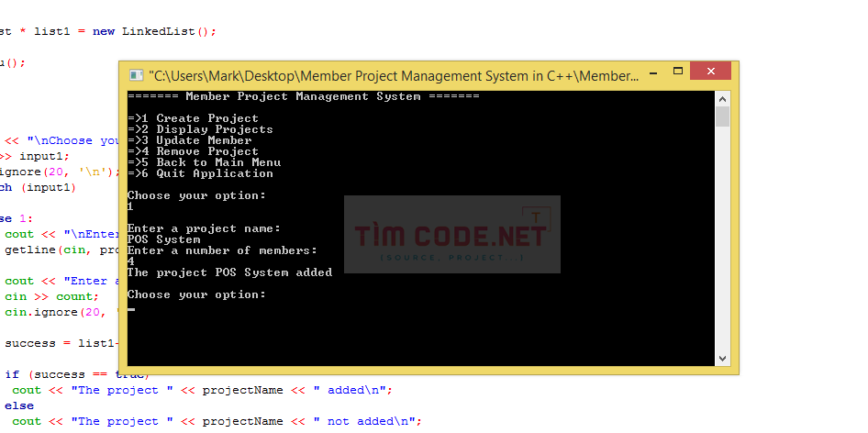
Task: Click the '=>2 Display Projects' line
Action: click(200, 129)
